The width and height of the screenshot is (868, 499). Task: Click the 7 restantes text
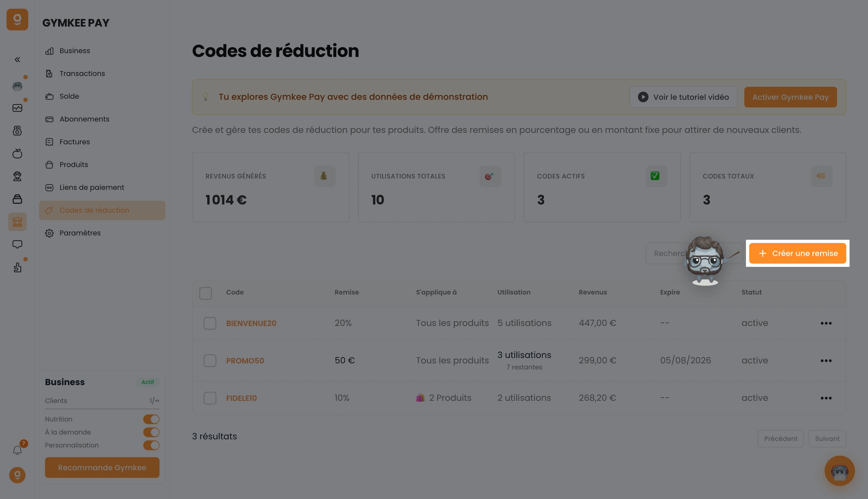524,367
